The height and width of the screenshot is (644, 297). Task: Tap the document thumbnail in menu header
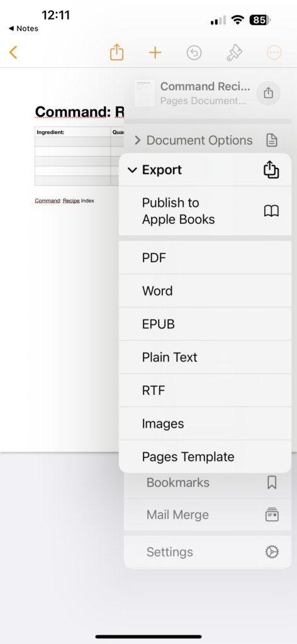(145, 93)
